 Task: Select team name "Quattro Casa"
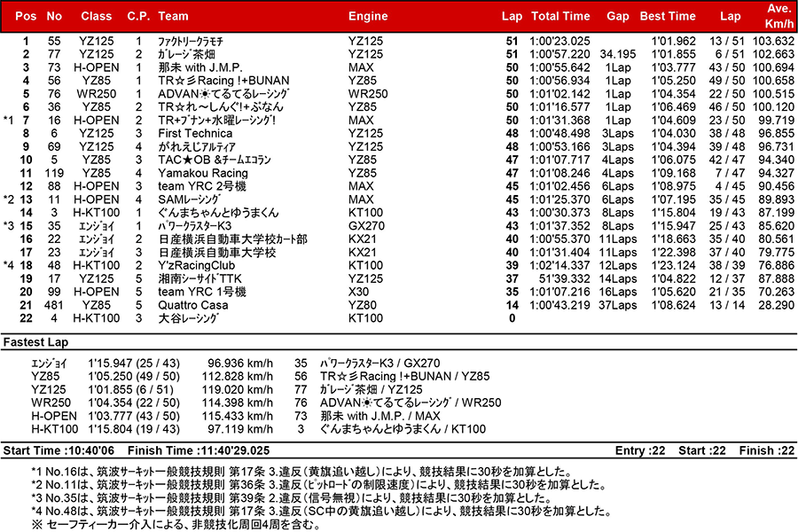tap(193, 305)
